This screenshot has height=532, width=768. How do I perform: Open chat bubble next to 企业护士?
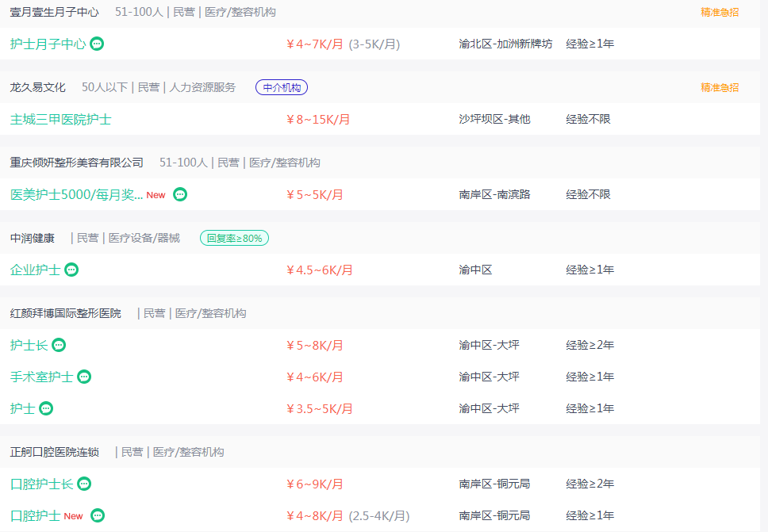(71, 270)
